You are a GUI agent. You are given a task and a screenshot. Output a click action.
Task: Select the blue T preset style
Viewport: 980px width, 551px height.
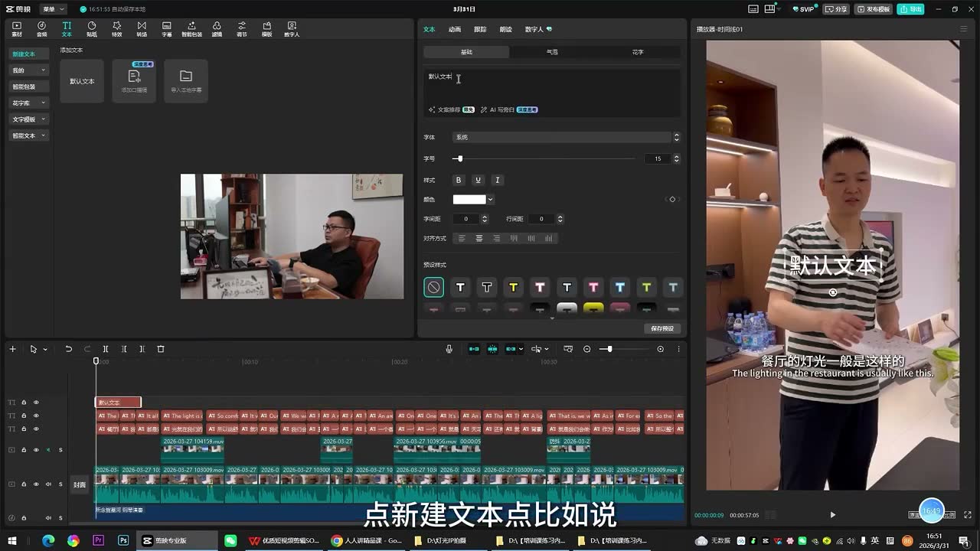click(619, 287)
